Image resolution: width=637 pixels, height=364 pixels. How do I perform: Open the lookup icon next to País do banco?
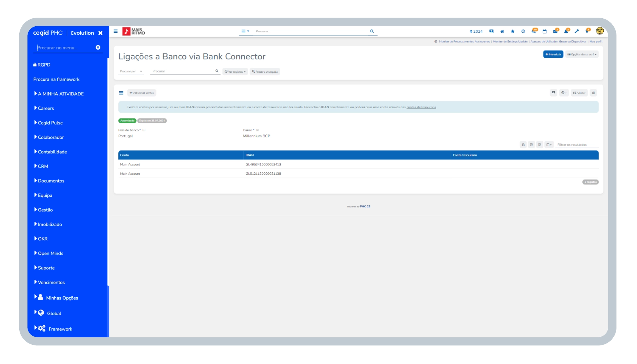point(144,130)
